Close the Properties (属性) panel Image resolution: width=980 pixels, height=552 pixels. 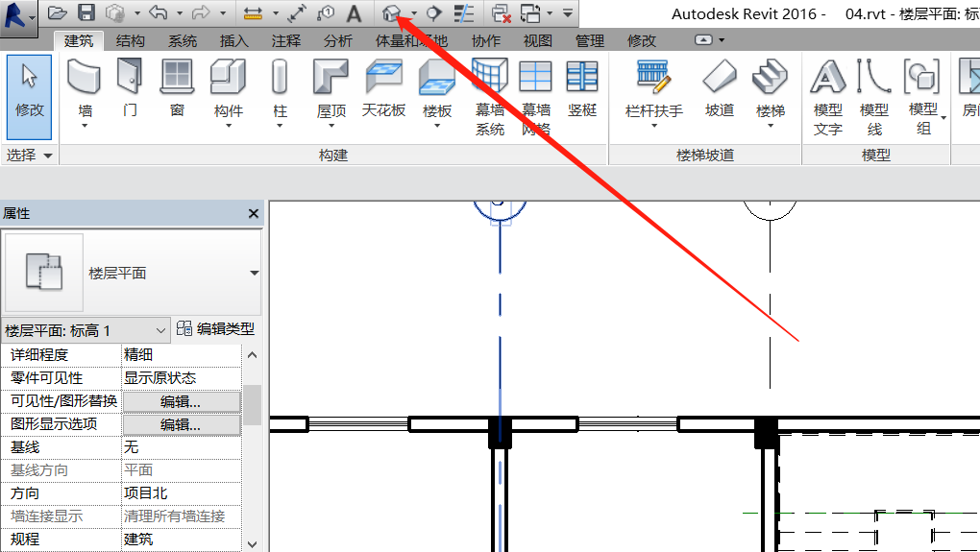(x=254, y=214)
